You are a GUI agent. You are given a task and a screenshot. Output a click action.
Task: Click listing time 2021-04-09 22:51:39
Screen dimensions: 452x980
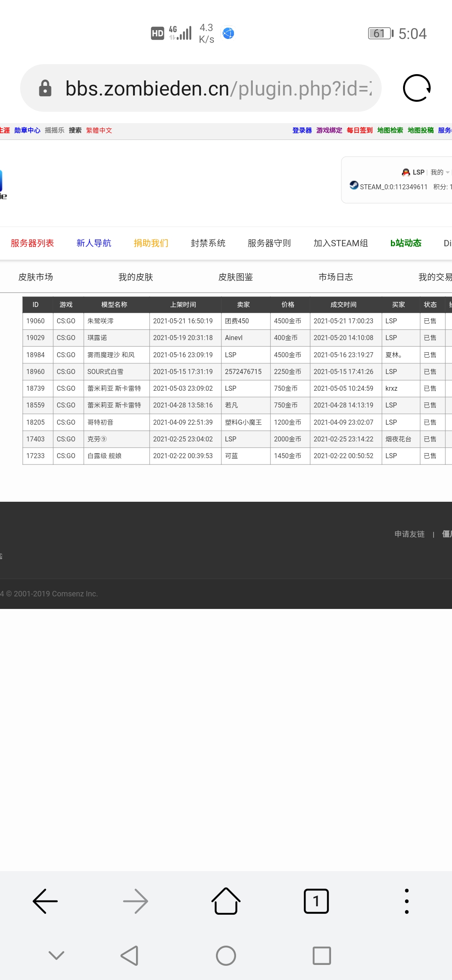183,422
